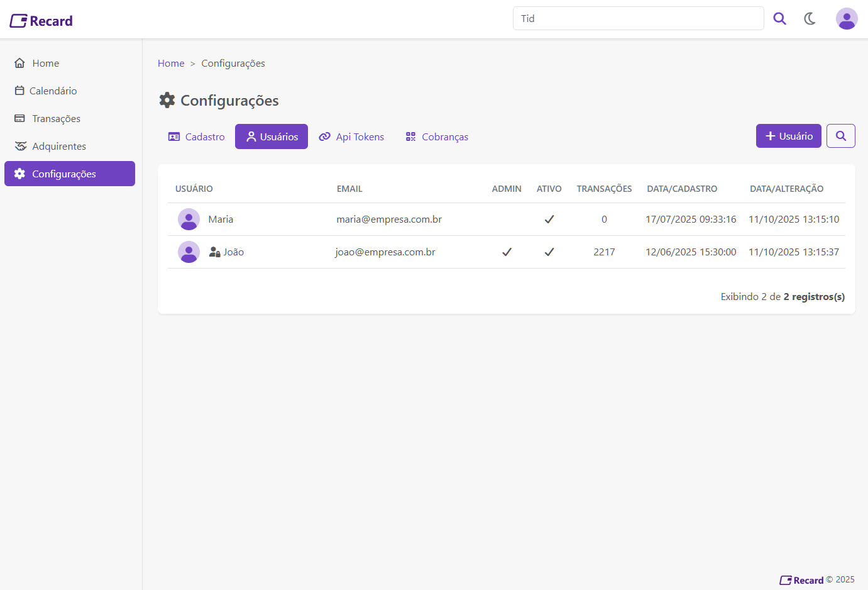Toggle João's Admin checkmark
The image size is (868, 590).
pos(507,252)
